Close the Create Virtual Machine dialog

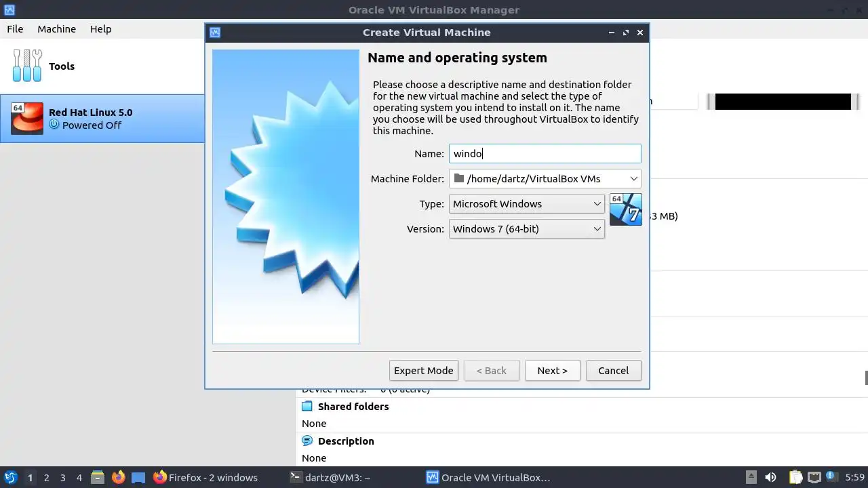tap(639, 32)
